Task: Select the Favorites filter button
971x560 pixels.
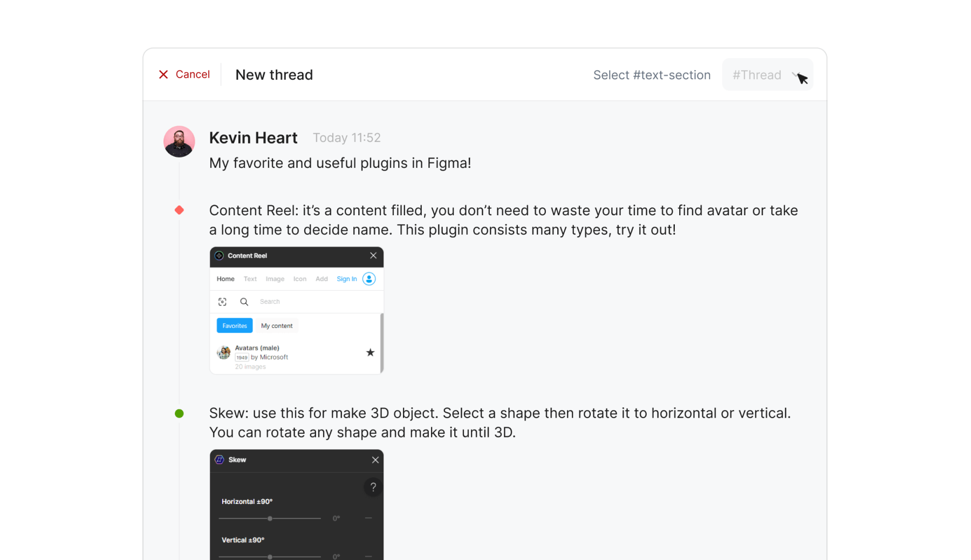Action: (235, 326)
